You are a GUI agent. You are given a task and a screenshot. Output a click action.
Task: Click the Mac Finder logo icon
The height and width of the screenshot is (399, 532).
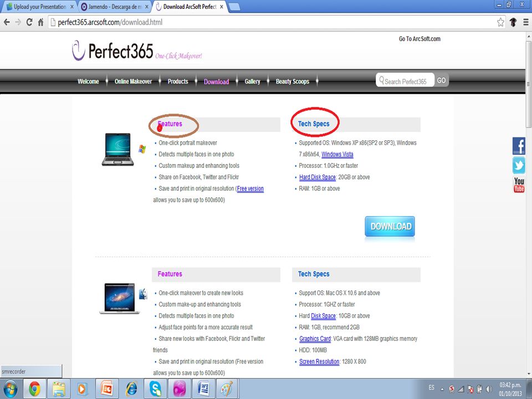tap(143, 294)
